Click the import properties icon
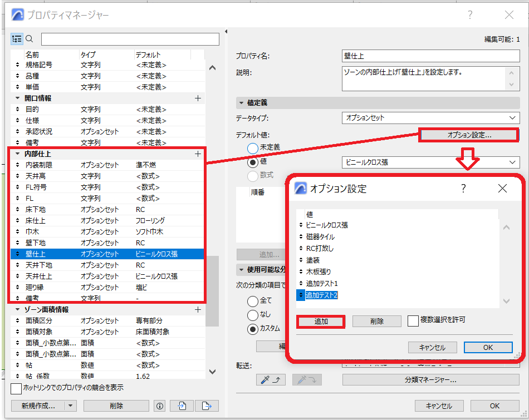 (182, 406)
